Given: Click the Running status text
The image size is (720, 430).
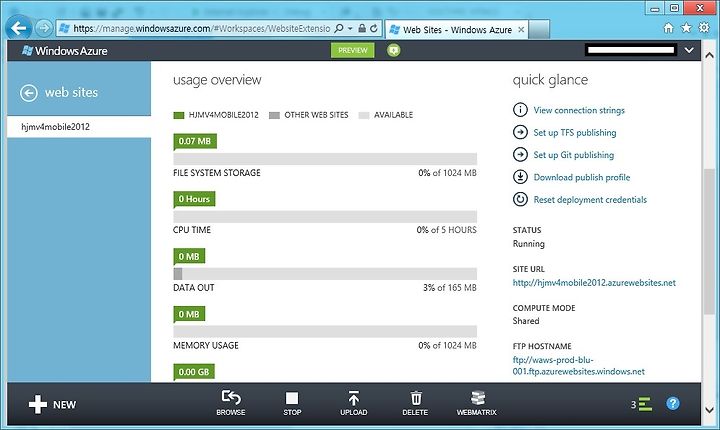Looking at the screenshot, I should click(x=529, y=244).
